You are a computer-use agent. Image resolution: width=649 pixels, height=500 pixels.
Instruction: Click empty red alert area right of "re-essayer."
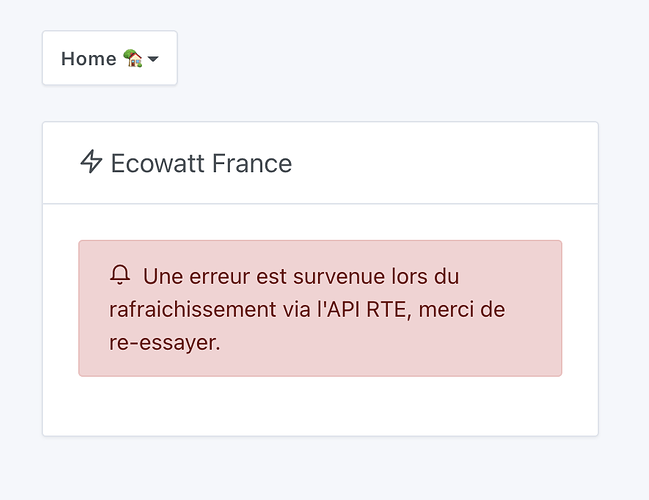click(x=400, y=343)
